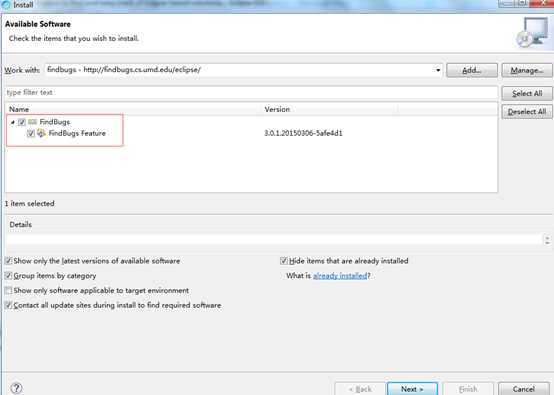The height and width of the screenshot is (395, 554).
Task: Click the Deselect All button
Action: [x=527, y=112]
